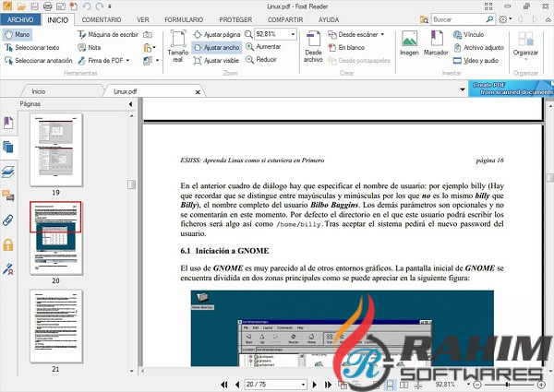The image size is (554, 392).
Task: Open the comments side panel
Action: tap(8, 196)
